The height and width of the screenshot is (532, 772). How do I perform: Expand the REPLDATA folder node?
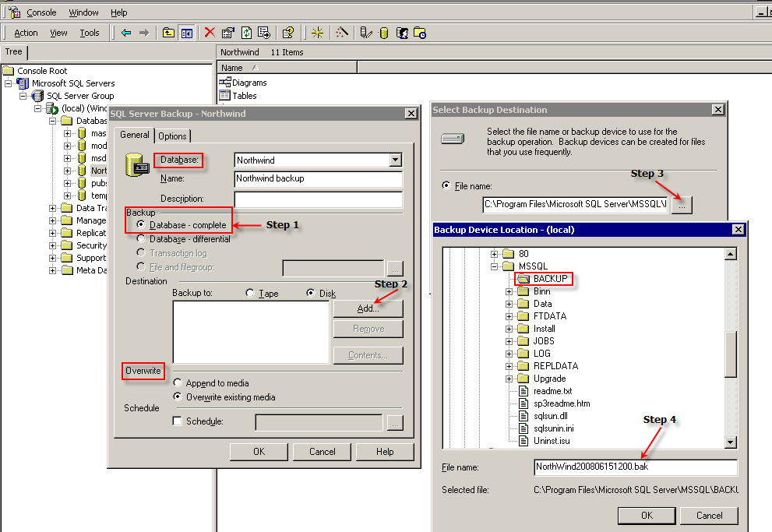(x=509, y=366)
